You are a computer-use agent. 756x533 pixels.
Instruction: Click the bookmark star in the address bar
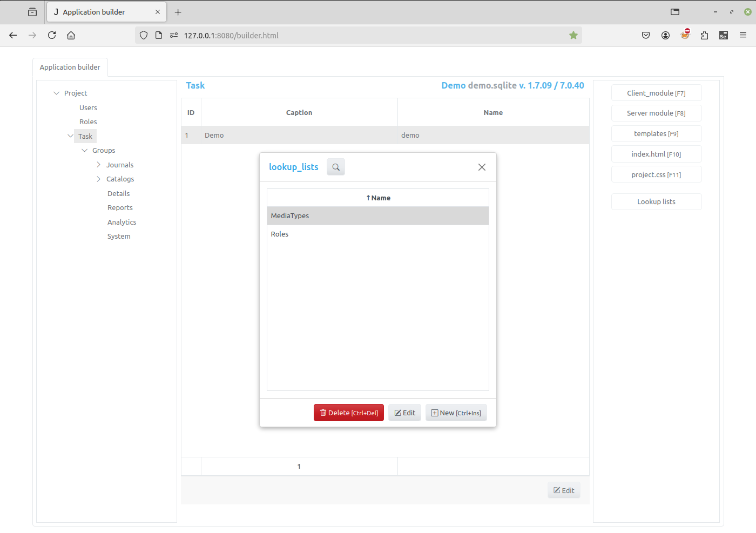click(573, 35)
